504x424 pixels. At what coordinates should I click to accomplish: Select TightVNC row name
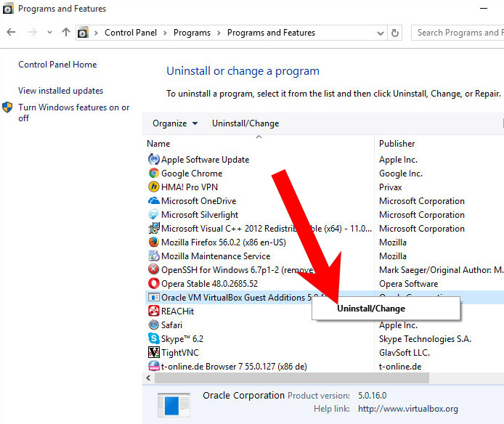pos(180,353)
